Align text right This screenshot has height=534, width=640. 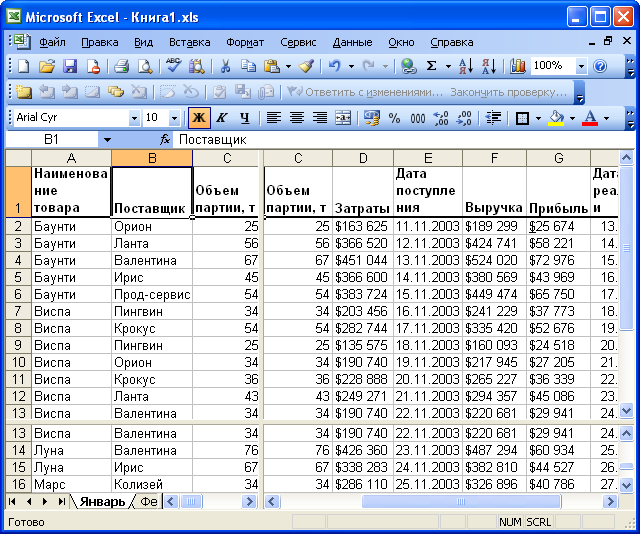point(320,118)
